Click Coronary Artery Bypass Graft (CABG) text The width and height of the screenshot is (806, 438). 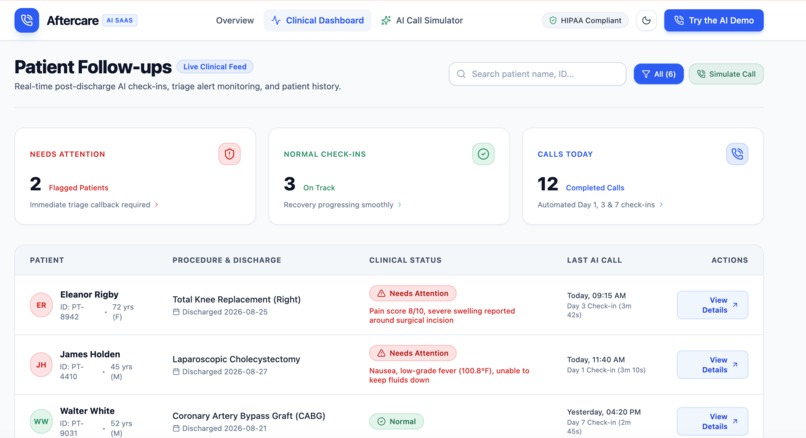coord(249,416)
